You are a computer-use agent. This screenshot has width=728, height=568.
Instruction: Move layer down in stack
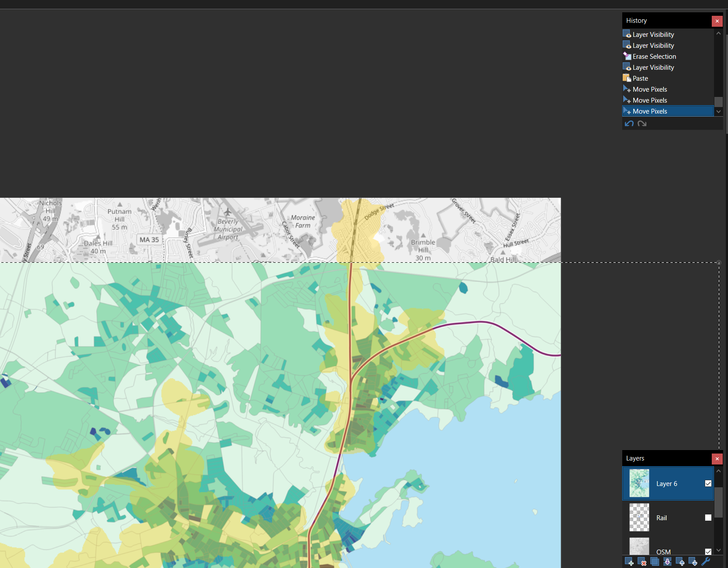pyautogui.click(x=693, y=562)
